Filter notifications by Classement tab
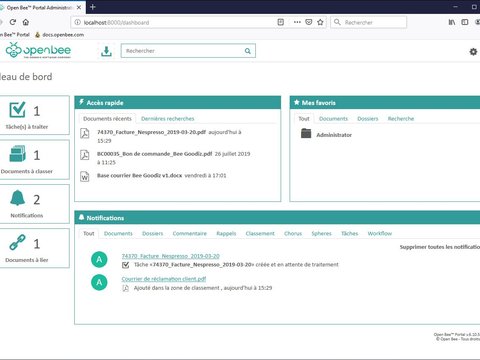480x360 pixels. [x=260, y=233]
